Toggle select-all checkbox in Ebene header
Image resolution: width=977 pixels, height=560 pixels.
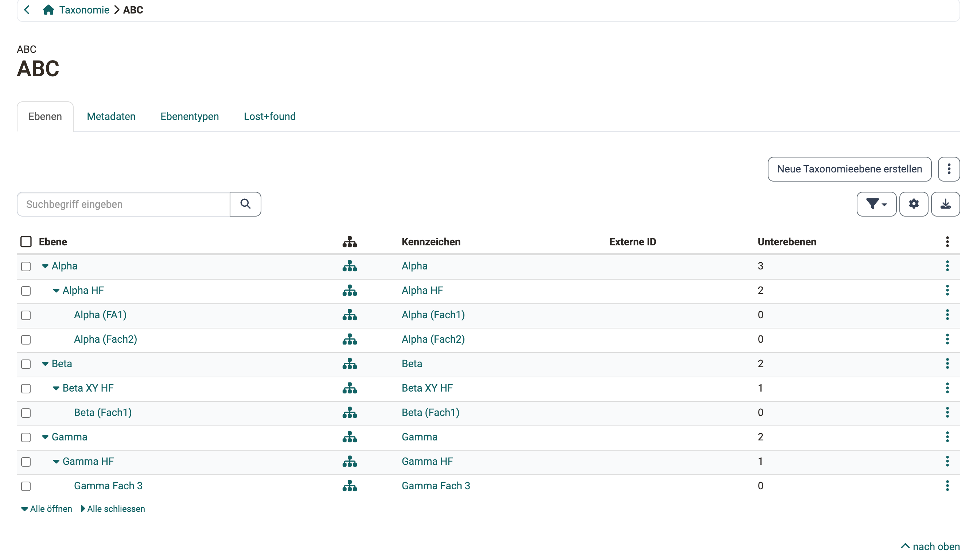pos(26,242)
